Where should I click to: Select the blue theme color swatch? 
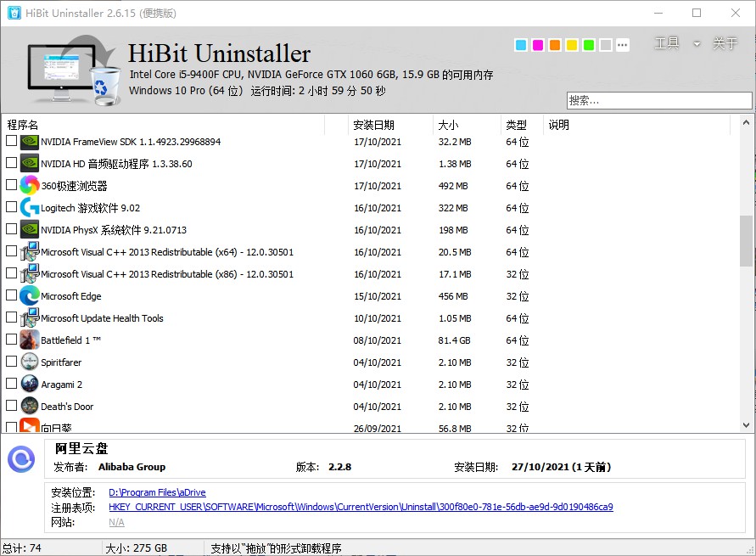(521, 45)
